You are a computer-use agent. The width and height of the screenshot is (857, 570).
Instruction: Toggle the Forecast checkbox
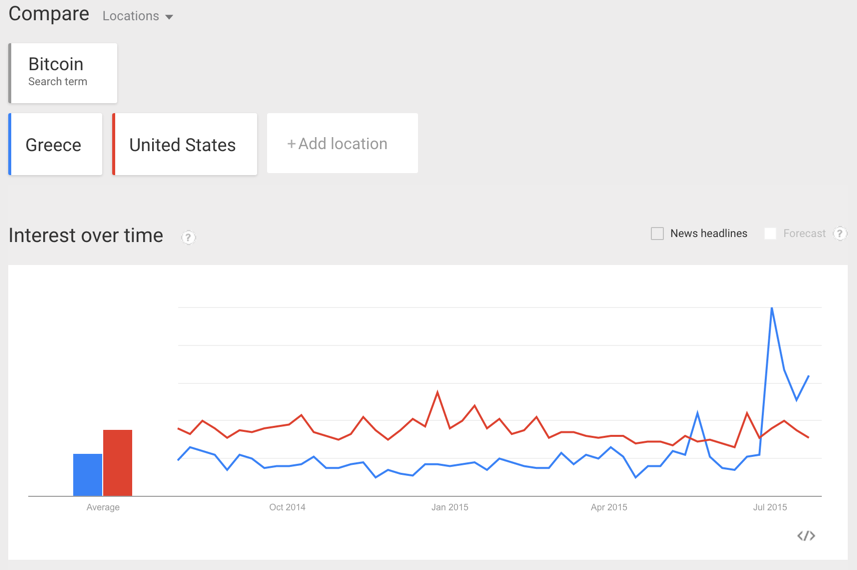point(770,233)
